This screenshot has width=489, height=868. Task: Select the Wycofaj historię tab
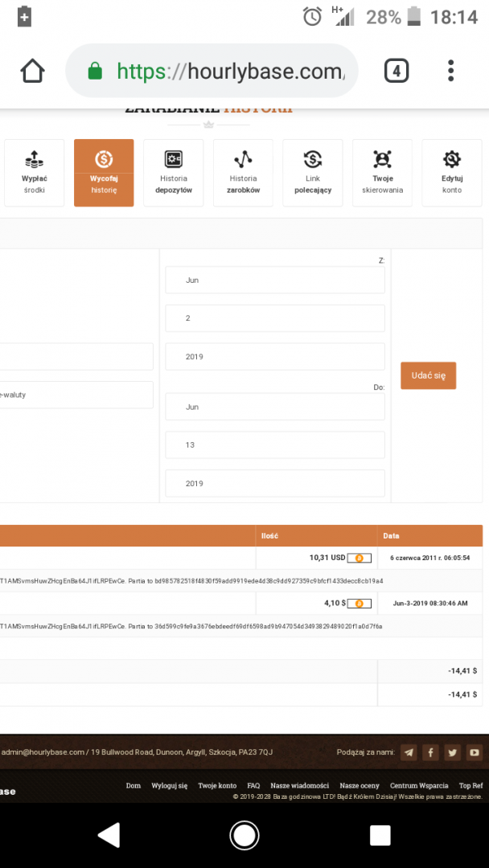coord(104,173)
